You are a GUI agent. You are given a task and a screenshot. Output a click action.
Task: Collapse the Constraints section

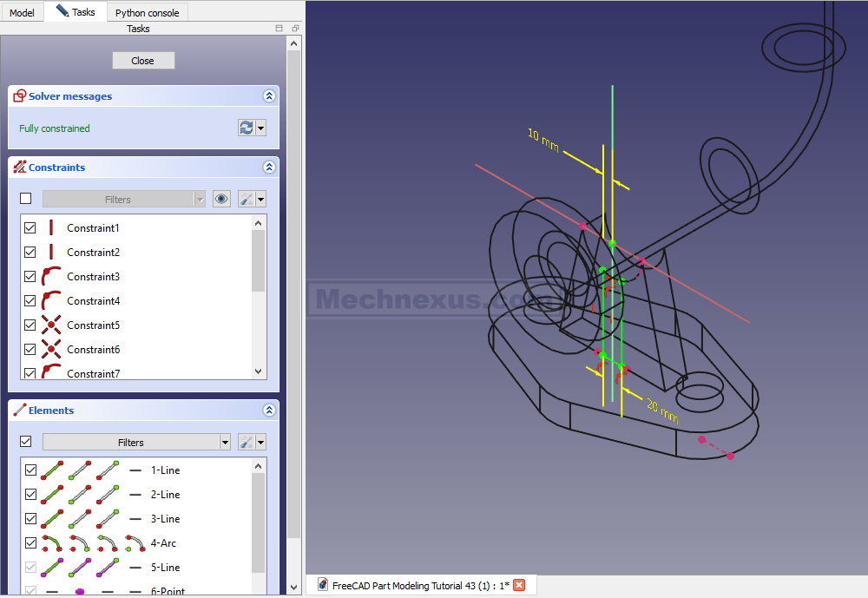[270, 168]
